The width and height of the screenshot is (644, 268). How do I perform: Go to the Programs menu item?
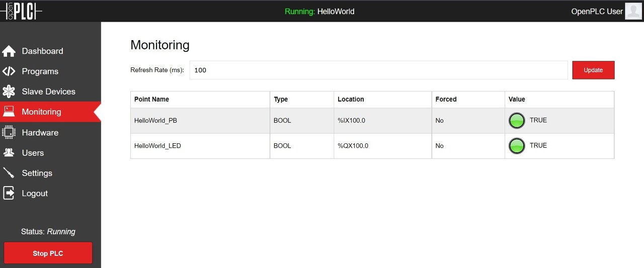(x=50, y=71)
